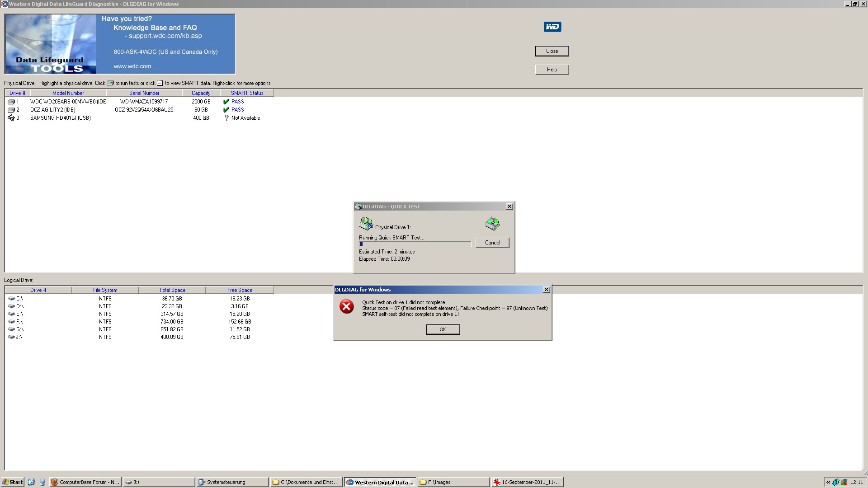Close the DLGDIAG for Windows error dialog

547,290
